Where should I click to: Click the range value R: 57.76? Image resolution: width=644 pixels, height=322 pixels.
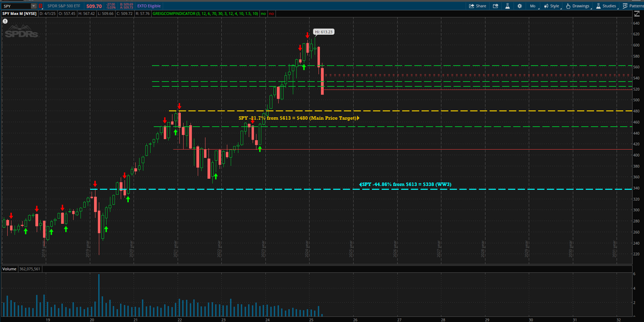tap(142, 13)
